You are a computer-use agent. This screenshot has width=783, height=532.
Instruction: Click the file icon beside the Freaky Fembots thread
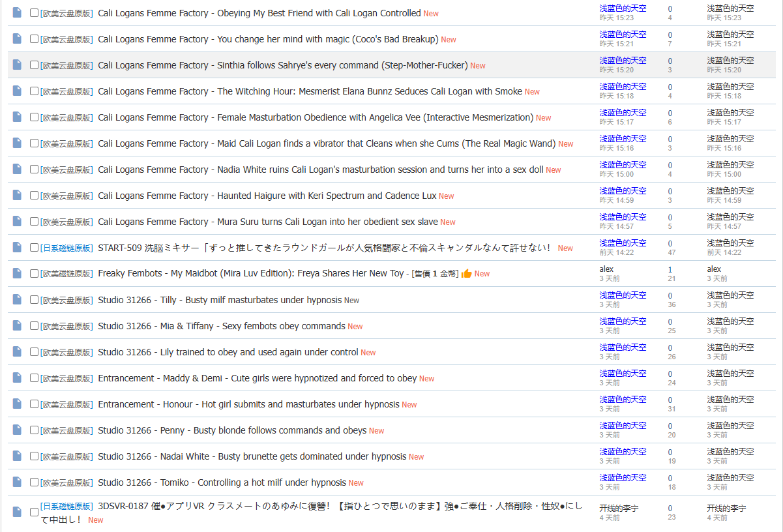[17, 273]
